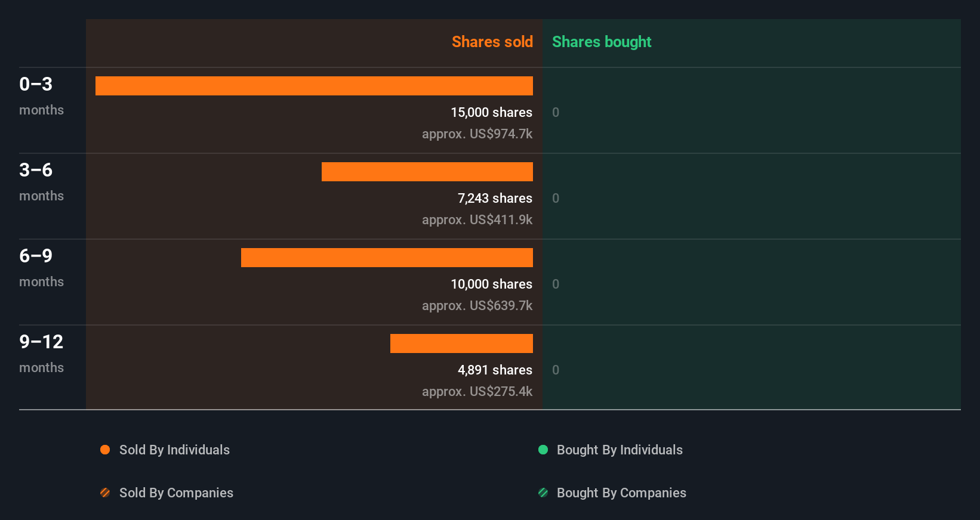
Task: Click the approx. US$639.7k amount
Action: coord(477,305)
